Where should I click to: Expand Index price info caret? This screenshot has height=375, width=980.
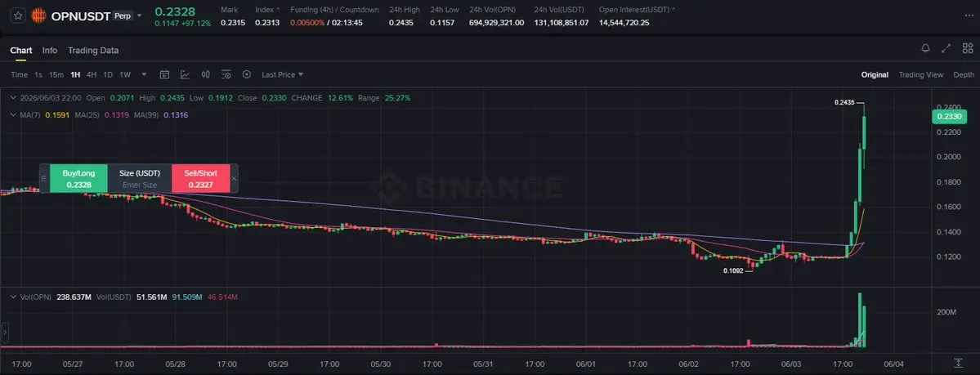point(278,10)
